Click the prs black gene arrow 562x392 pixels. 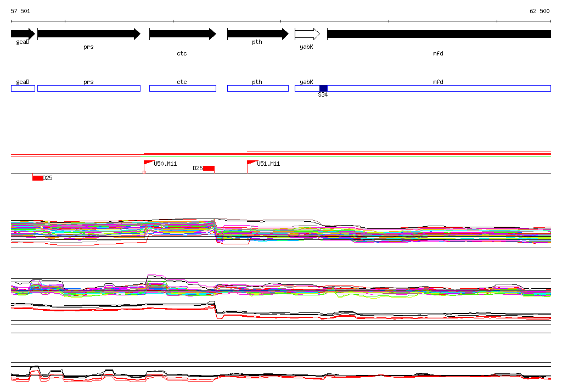pos(89,34)
